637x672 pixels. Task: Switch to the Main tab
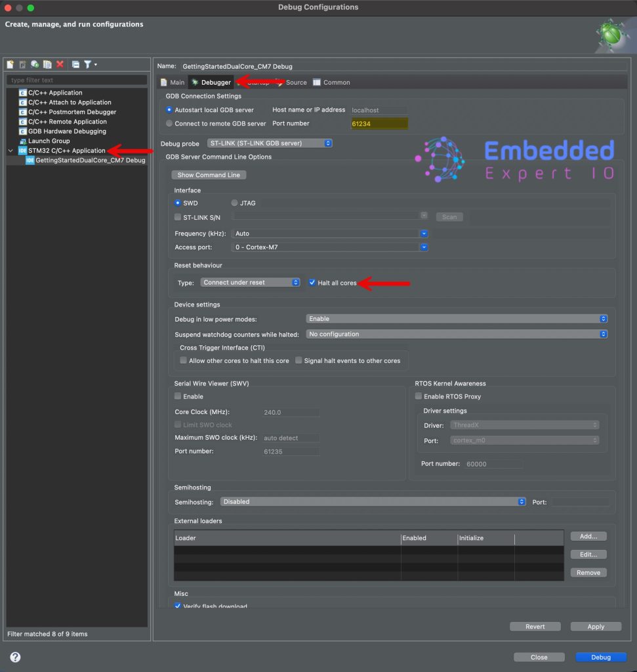pos(173,83)
